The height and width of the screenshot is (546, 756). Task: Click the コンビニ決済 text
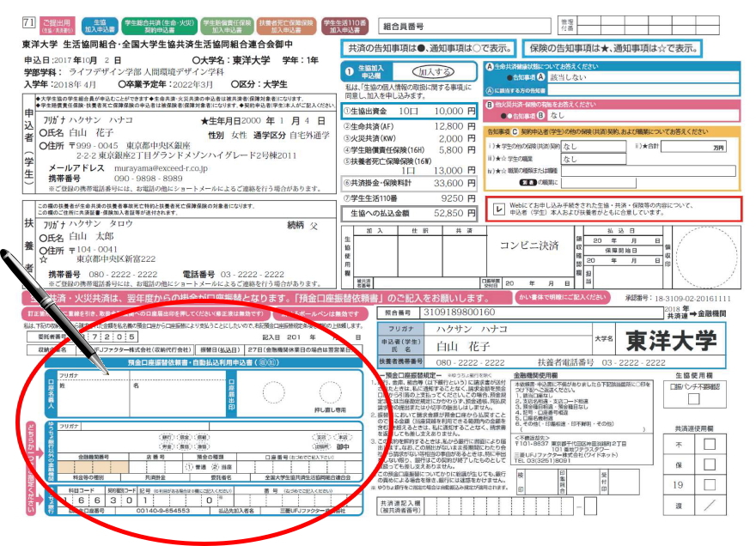[529, 246]
